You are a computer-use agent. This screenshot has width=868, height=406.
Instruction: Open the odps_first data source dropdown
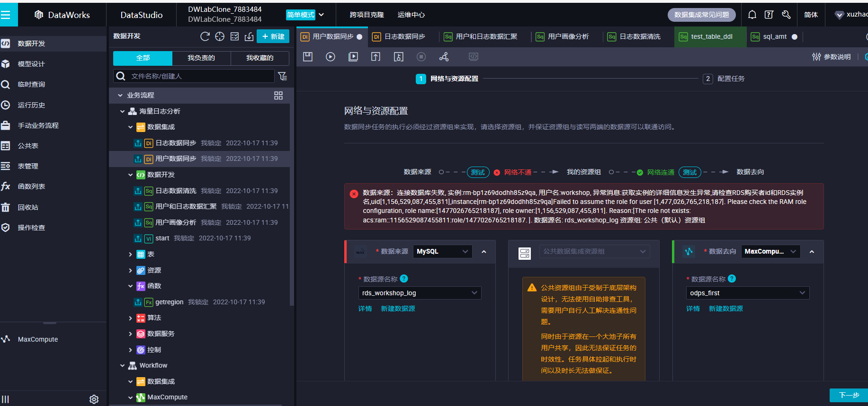[x=748, y=293]
